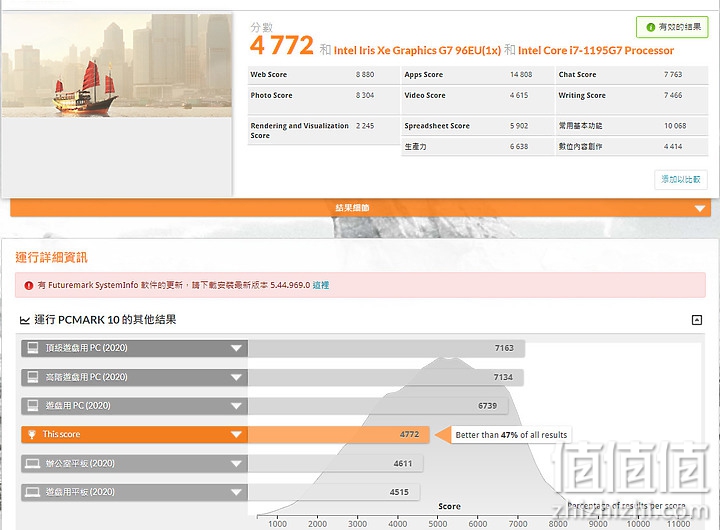
Task: Expand the 結果細節 orange bar
Action: click(x=360, y=208)
